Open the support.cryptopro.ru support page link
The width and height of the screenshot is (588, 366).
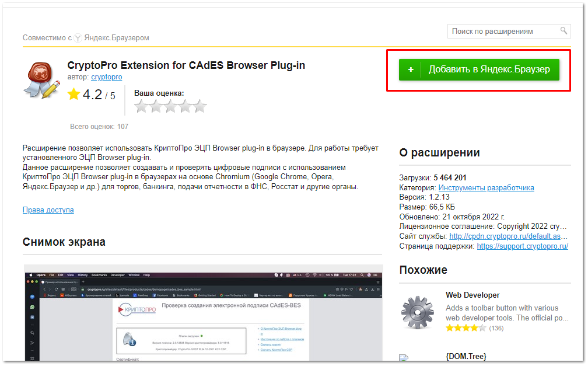click(522, 246)
